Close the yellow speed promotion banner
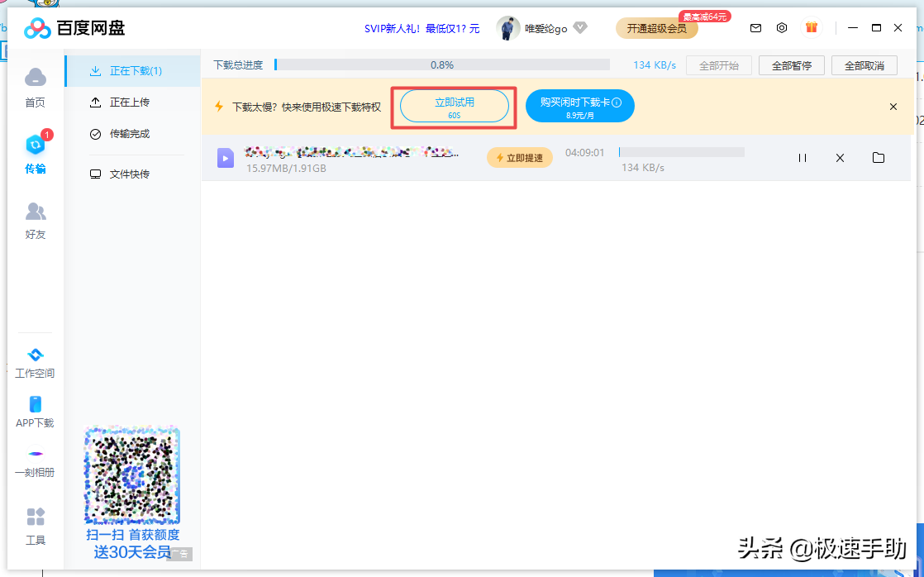The image size is (924, 577). (x=893, y=107)
